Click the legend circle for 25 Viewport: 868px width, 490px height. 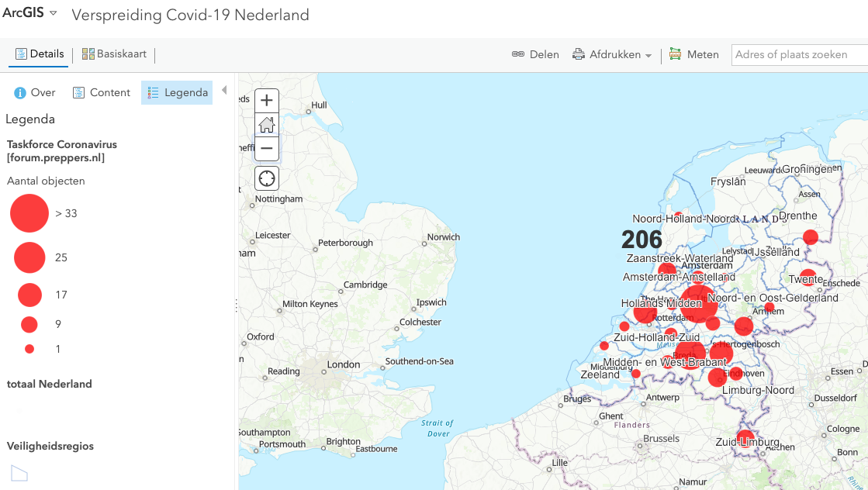[x=29, y=257]
